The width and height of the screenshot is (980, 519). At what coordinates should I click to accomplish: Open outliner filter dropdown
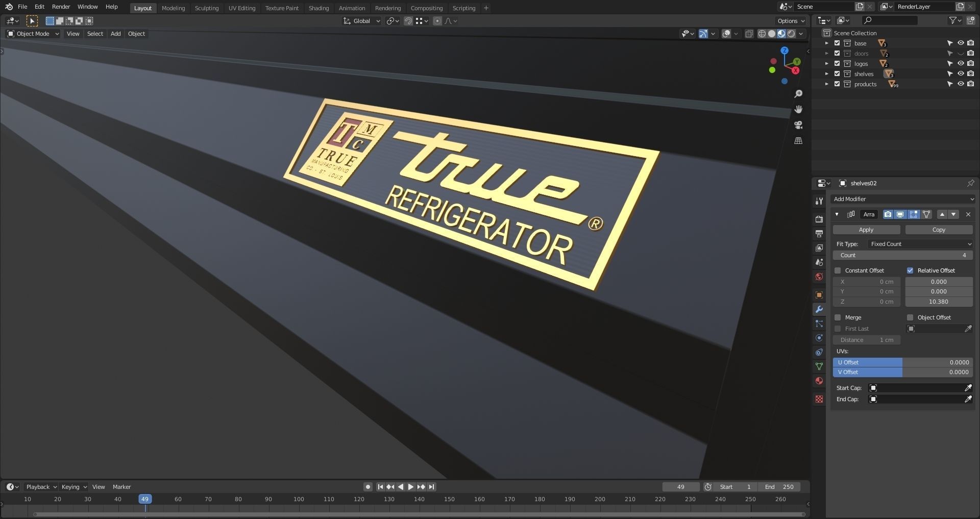(x=955, y=20)
